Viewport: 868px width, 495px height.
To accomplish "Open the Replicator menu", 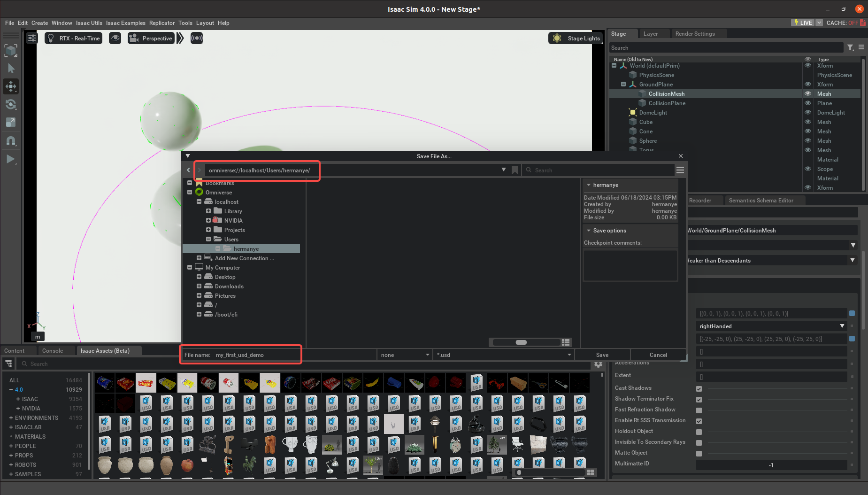I will click(162, 23).
